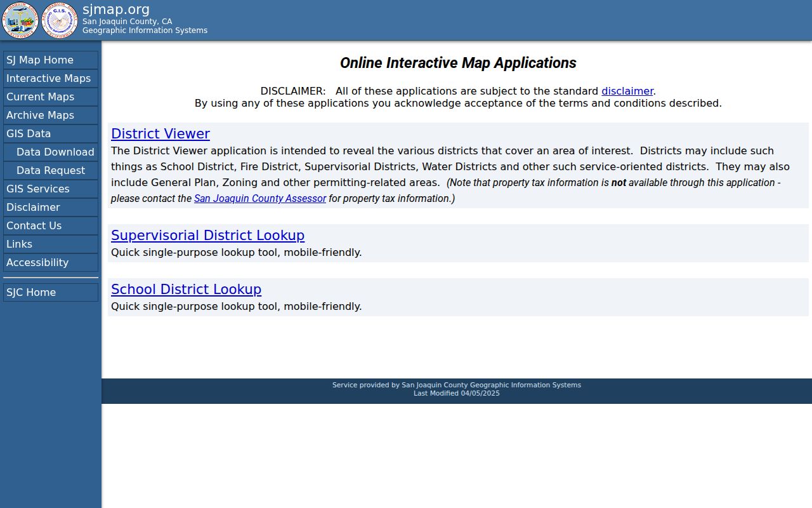Click the 'Service provided by' footer line
The height and width of the screenshot is (508, 812).
[x=457, y=385]
